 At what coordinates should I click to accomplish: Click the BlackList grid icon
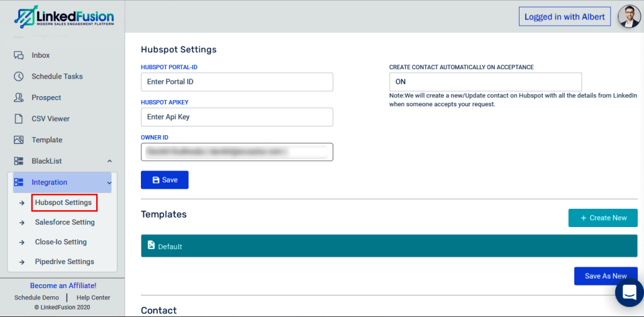[18, 162]
